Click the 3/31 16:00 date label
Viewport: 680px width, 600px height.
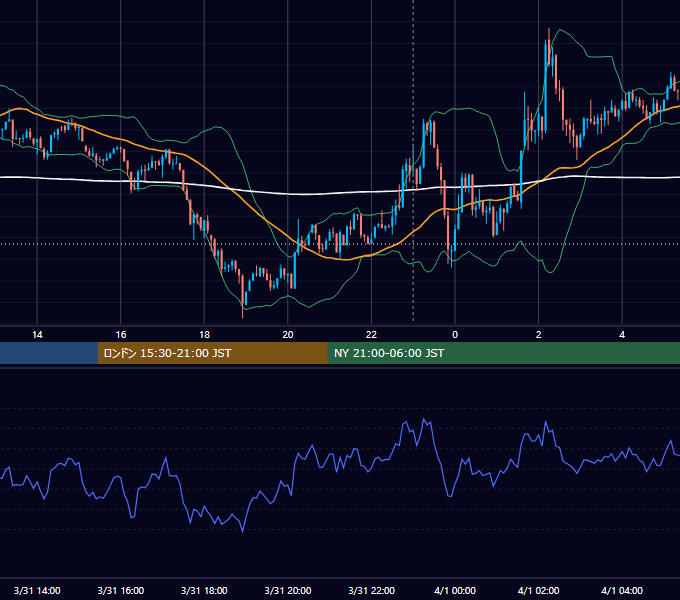(x=121, y=590)
